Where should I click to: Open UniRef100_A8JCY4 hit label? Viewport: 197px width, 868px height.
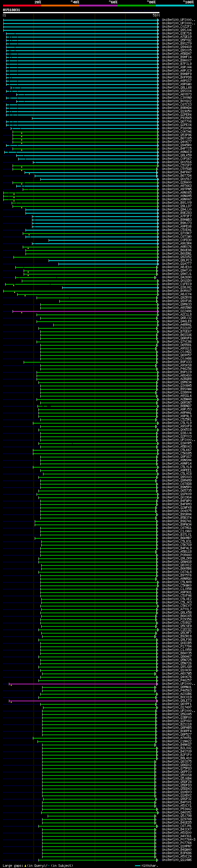click(x=177, y=294)
